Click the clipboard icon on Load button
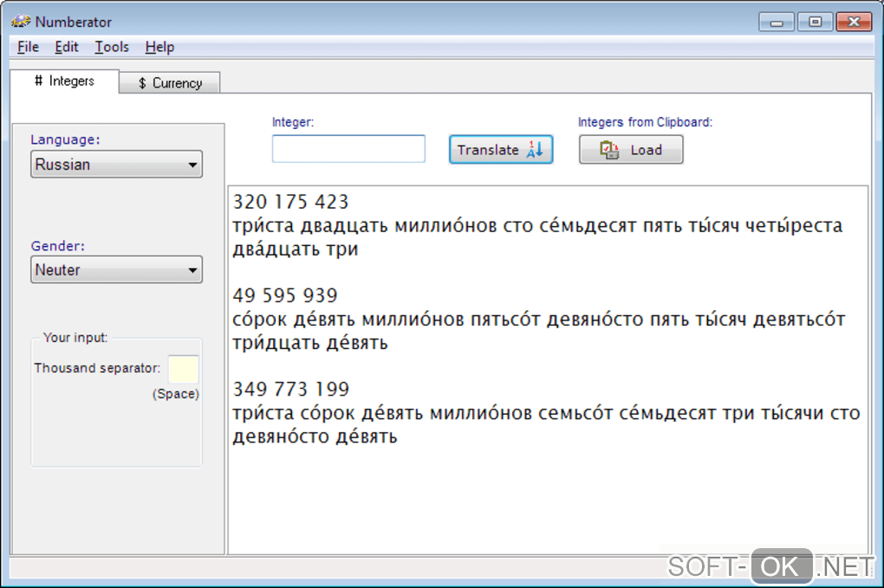The image size is (884, 588). coord(609,150)
